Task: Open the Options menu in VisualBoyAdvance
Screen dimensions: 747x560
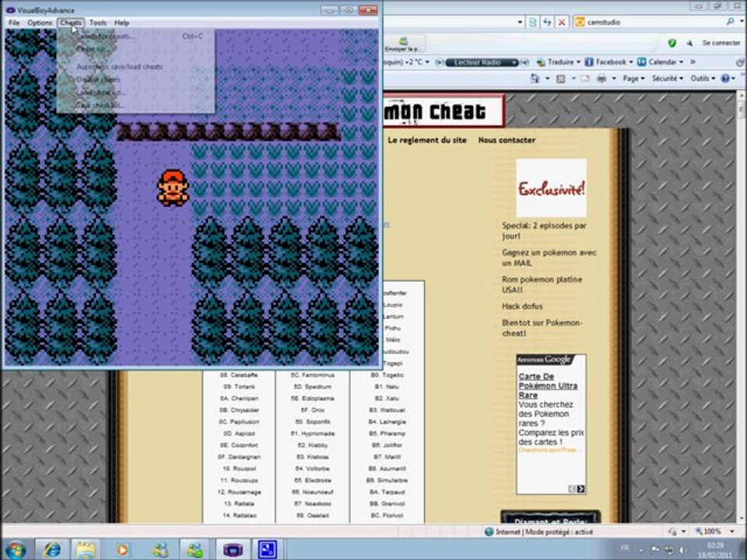Action: point(40,23)
